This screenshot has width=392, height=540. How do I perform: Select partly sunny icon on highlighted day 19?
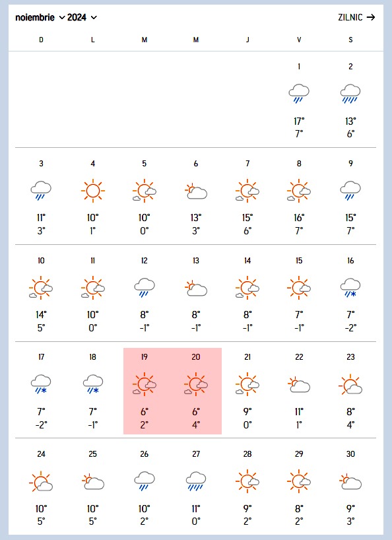[145, 384]
